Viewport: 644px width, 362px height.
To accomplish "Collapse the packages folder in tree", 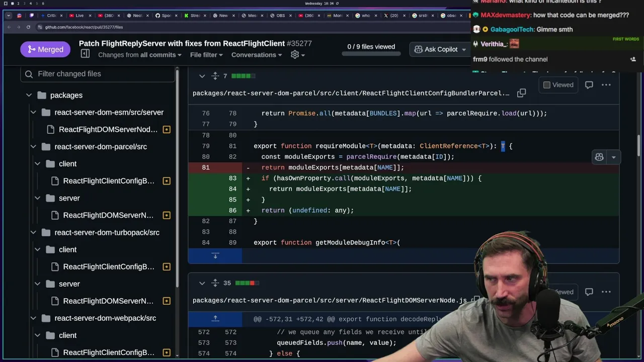I will pos(29,95).
